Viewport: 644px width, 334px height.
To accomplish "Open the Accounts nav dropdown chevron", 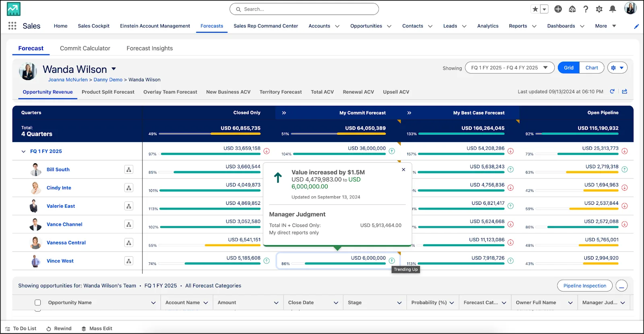I will [x=337, y=26].
